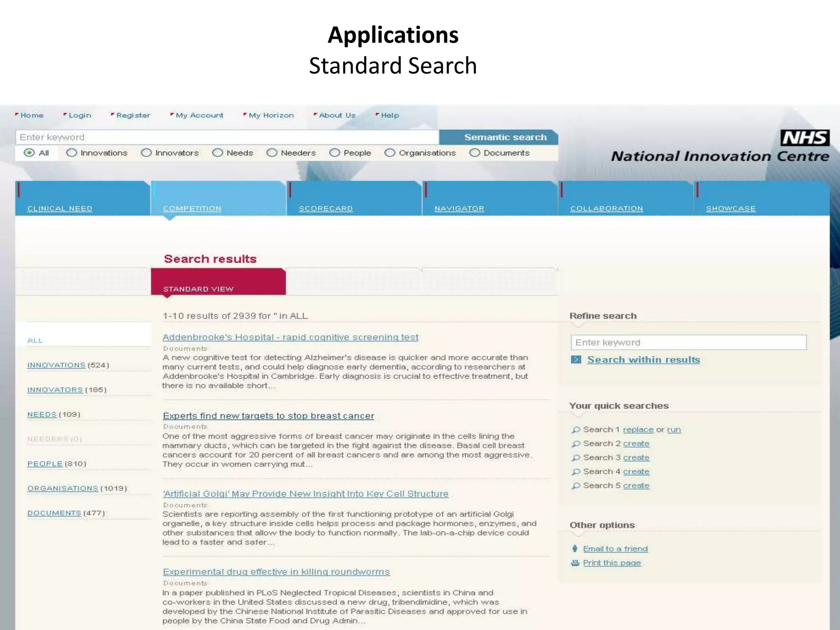
Task: Click the arrow icon next to Search within results
Action: pyautogui.click(x=576, y=360)
